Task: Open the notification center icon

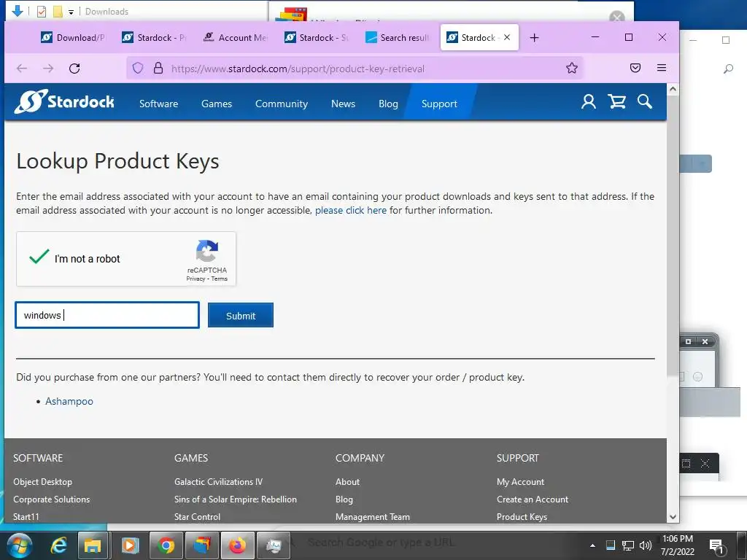Action: coord(717,546)
